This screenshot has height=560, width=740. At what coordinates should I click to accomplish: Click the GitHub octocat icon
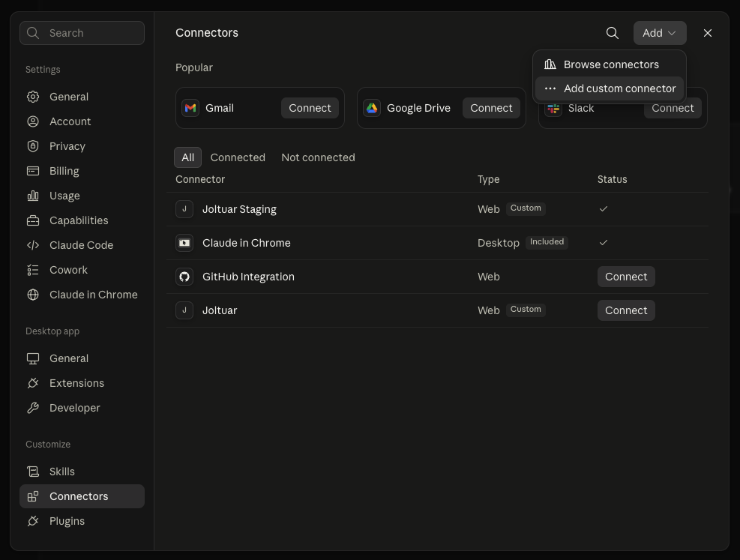(184, 277)
